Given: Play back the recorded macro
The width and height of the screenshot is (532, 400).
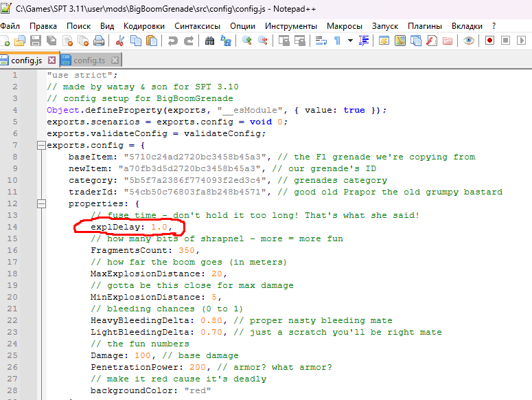Looking at the screenshot, I should [x=521, y=41].
